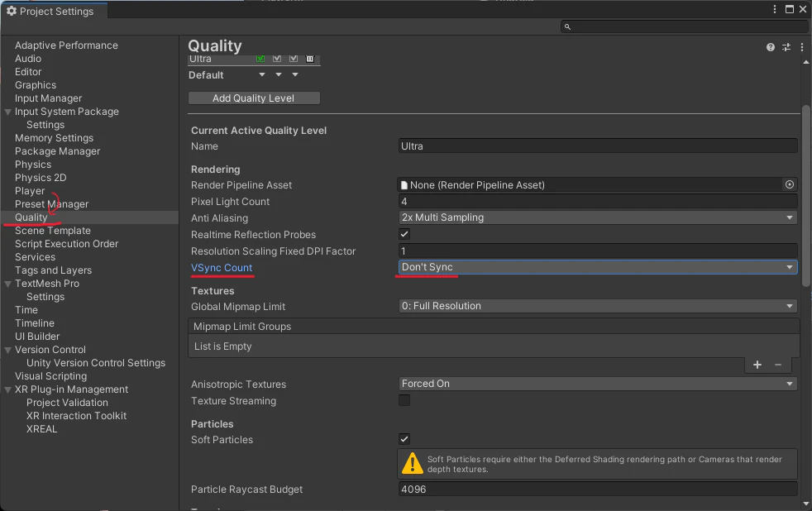Image resolution: width=812 pixels, height=511 pixels.
Task: Open the Quality presets sliders icon
Action: [786, 47]
